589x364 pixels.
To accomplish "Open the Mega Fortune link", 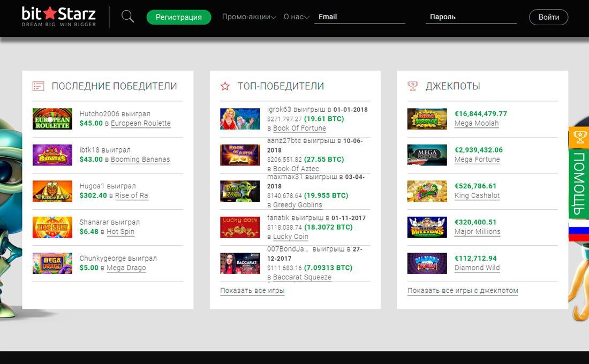I will pyautogui.click(x=477, y=160).
